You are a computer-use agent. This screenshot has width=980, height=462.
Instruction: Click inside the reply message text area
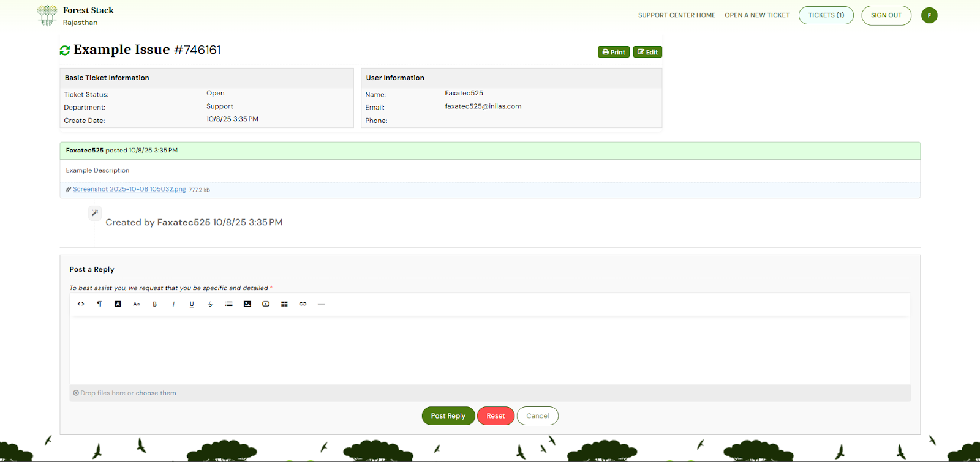tap(490, 350)
